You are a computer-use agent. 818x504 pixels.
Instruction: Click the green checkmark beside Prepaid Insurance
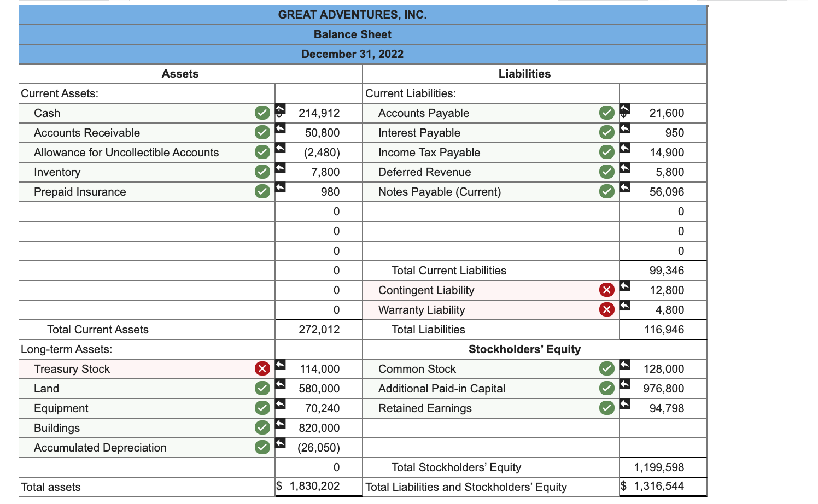(x=262, y=191)
